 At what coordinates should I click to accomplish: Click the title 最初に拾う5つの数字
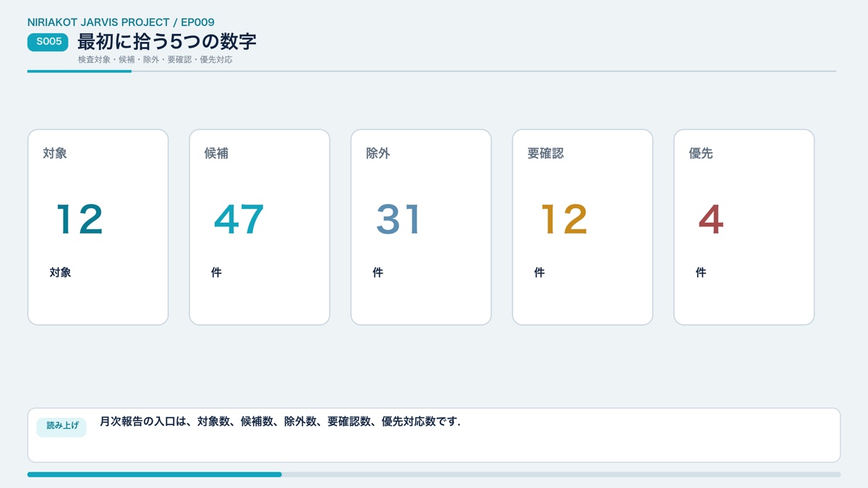(167, 41)
